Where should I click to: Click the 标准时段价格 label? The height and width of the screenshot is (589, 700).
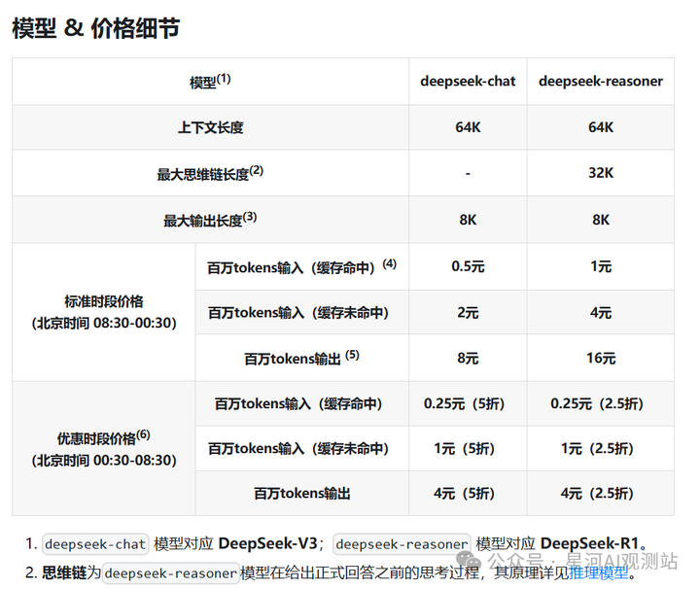(104, 301)
